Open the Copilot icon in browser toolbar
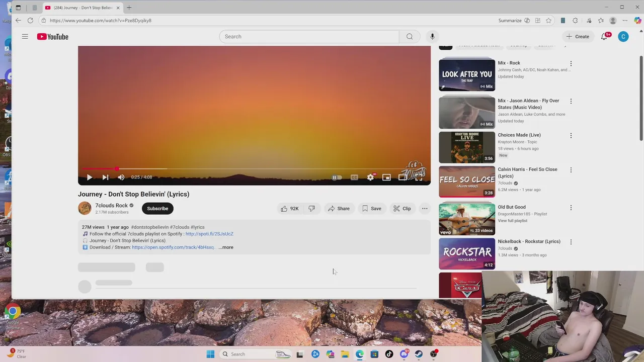 pyautogui.click(x=637, y=21)
